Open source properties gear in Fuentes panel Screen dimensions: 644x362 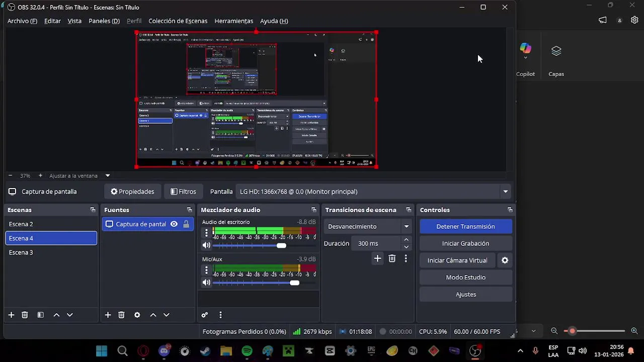(137, 315)
